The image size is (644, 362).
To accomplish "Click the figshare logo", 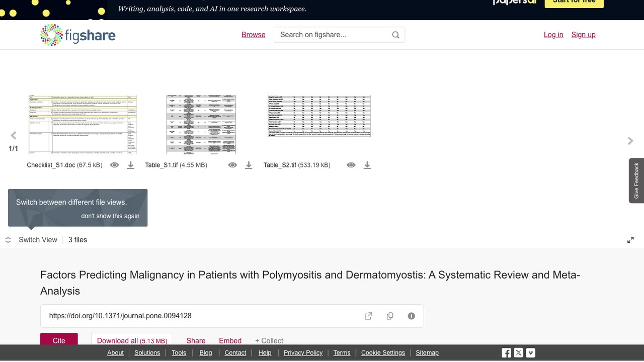I will pyautogui.click(x=78, y=35).
